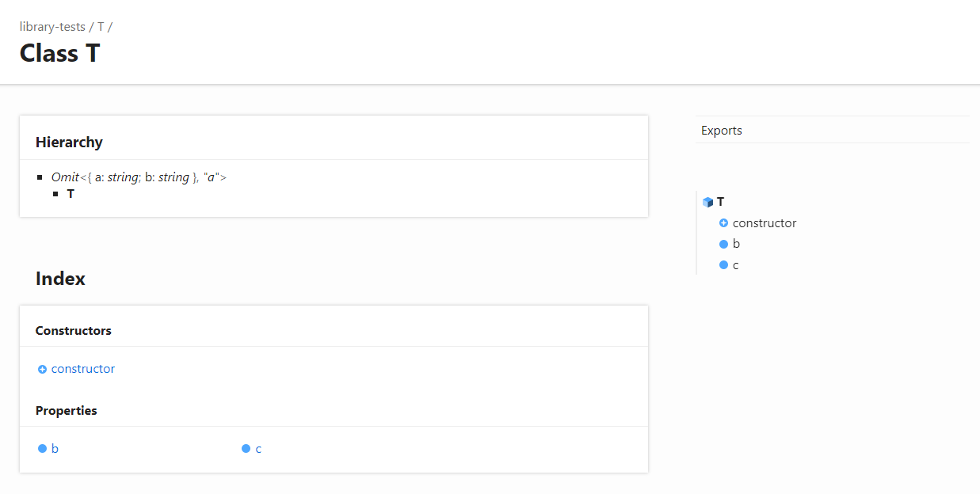This screenshot has width=980, height=494.
Task: Click the plus constructor icon in the sidebar
Action: pos(723,223)
